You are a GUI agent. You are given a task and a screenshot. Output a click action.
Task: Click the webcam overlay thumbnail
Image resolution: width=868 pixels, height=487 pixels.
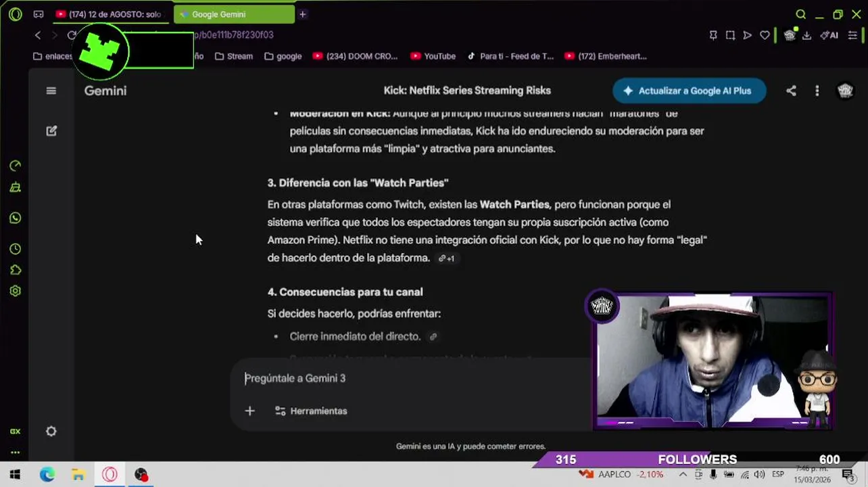(713, 361)
